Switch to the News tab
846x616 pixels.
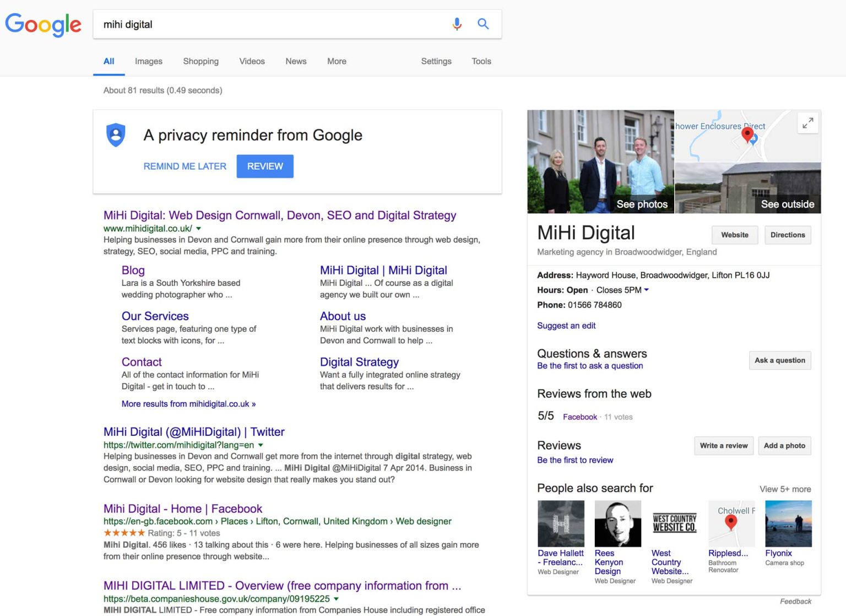click(296, 61)
